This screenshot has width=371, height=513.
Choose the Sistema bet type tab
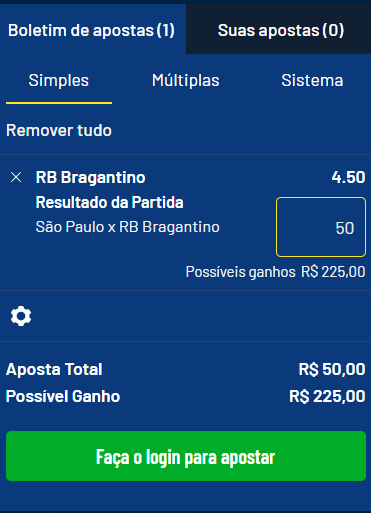(x=312, y=81)
